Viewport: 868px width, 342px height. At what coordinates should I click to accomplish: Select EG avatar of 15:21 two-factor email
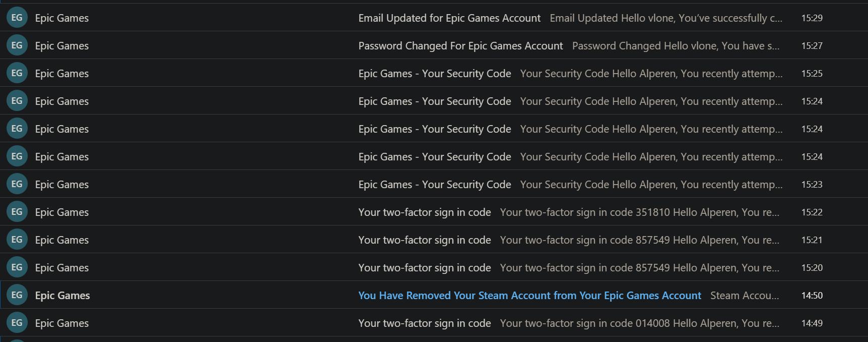click(17, 240)
